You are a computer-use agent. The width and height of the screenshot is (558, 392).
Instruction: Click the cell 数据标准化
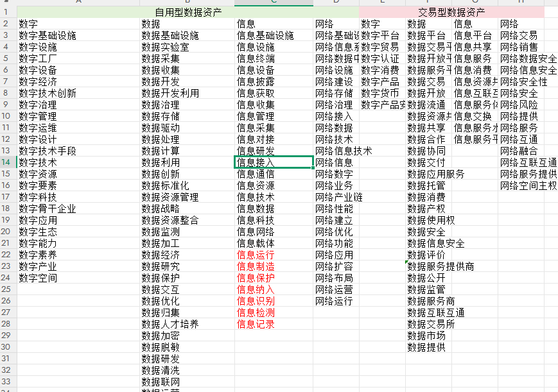187,185
